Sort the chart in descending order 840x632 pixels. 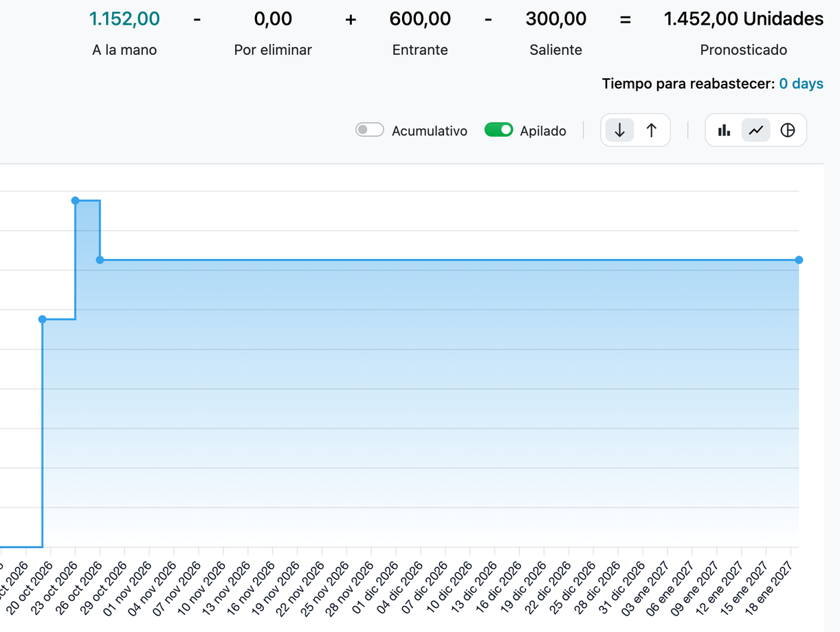tap(619, 130)
